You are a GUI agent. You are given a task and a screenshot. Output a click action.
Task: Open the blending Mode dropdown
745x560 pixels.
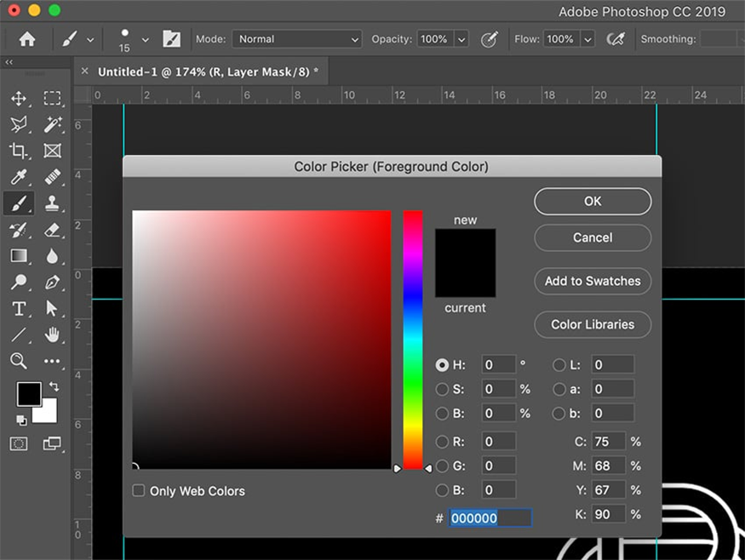point(297,39)
